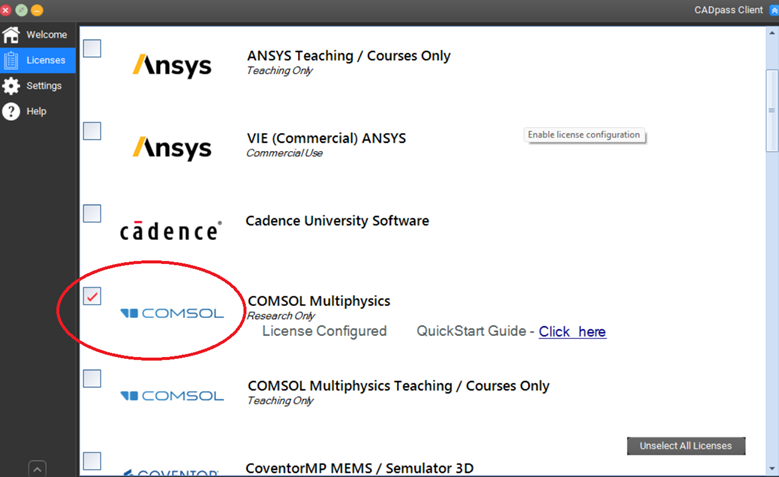The image size is (779, 477).
Task: Click the Cadence logo
Action: (x=171, y=231)
